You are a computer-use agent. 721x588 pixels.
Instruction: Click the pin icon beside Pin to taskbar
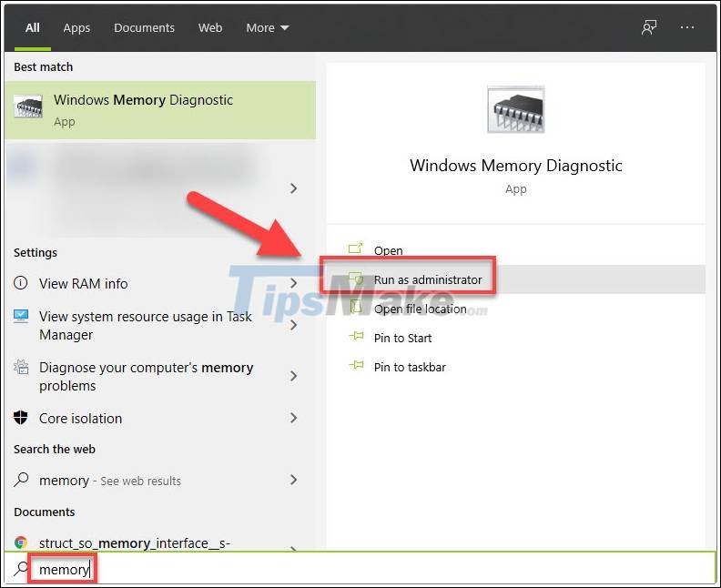[x=356, y=366]
